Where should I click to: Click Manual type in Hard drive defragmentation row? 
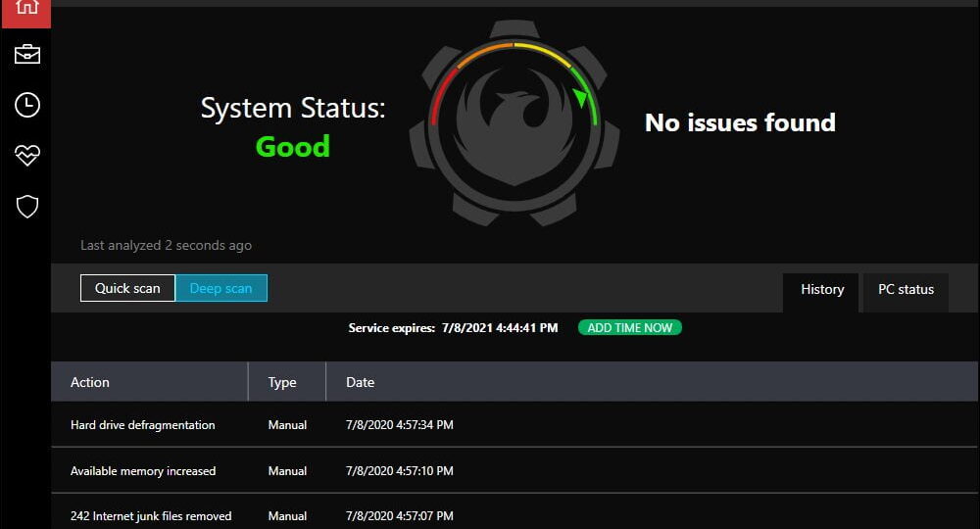(287, 425)
